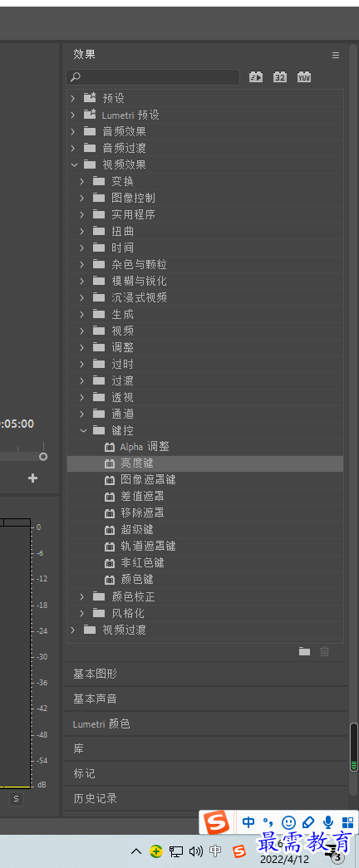The image size is (359, 868).
Task: Expand the 音频过渡 folder
Action: 72,149
